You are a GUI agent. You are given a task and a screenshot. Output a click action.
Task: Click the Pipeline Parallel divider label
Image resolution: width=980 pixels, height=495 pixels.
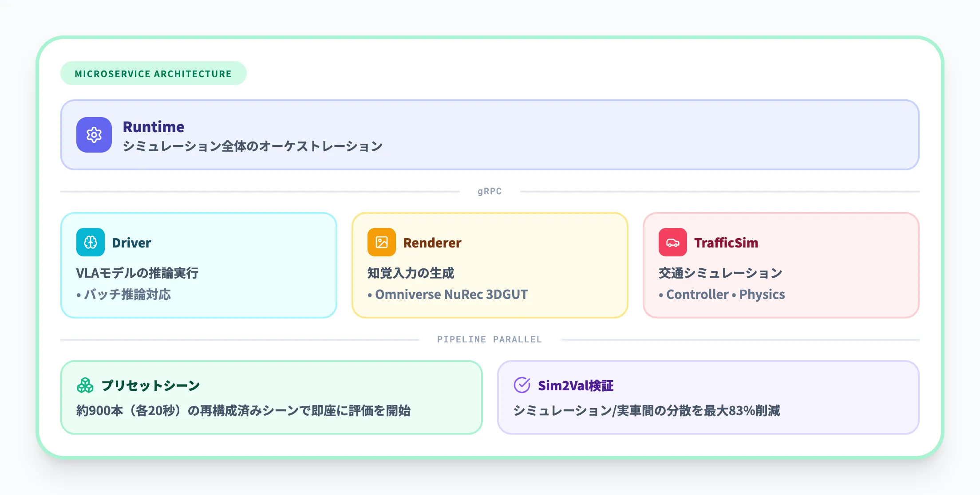click(x=489, y=339)
